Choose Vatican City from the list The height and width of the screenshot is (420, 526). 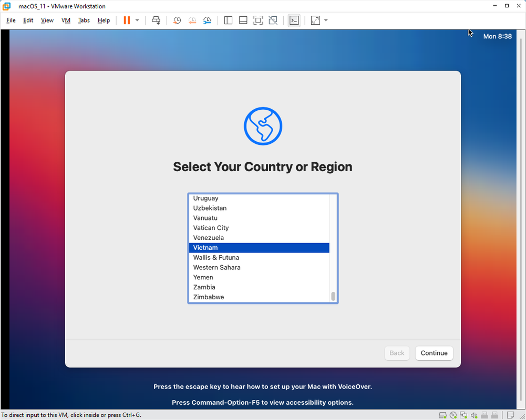[x=259, y=228]
